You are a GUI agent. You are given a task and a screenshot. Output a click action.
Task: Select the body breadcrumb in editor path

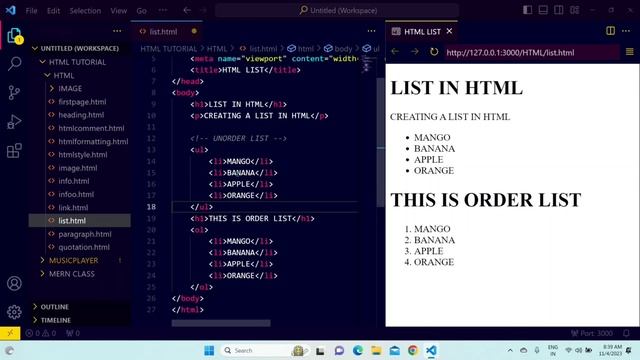(338, 49)
